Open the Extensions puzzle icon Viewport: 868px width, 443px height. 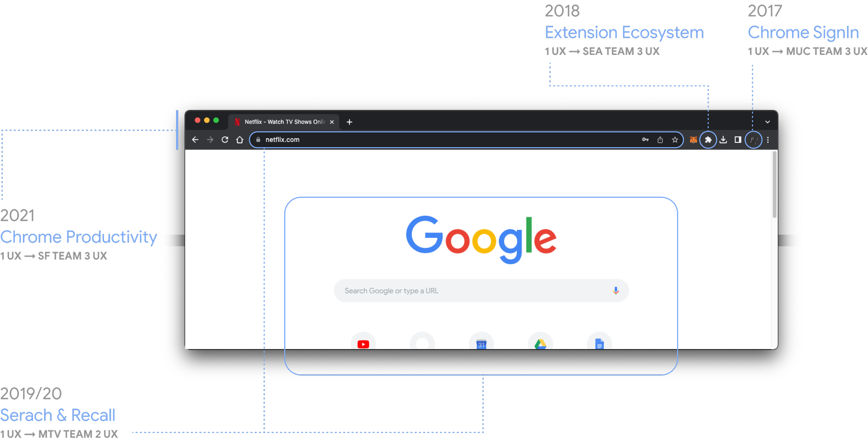708,140
